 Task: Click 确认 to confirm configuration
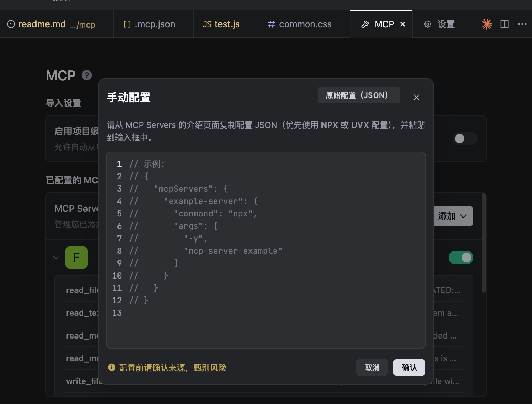(x=409, y=367)
